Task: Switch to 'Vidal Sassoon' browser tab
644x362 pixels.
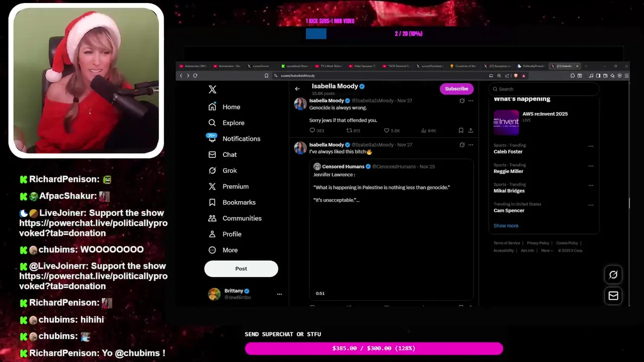Action: pyautogui.click(x=363, y=66)
